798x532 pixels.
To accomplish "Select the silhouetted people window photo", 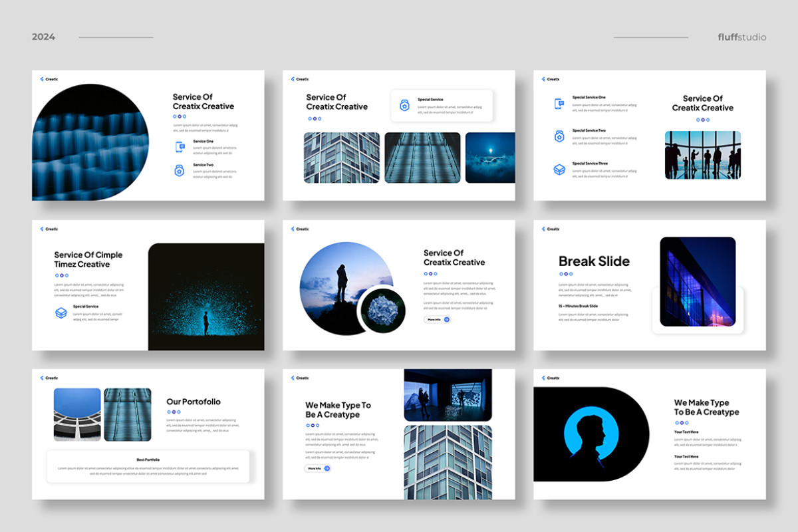I will coord(702,154).
